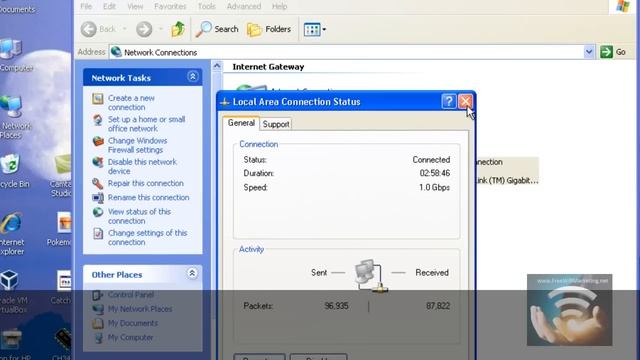Open My Computer in Other Places
Image resolution: width=640 pixels, height=360 pixels.
click(130, 338)
